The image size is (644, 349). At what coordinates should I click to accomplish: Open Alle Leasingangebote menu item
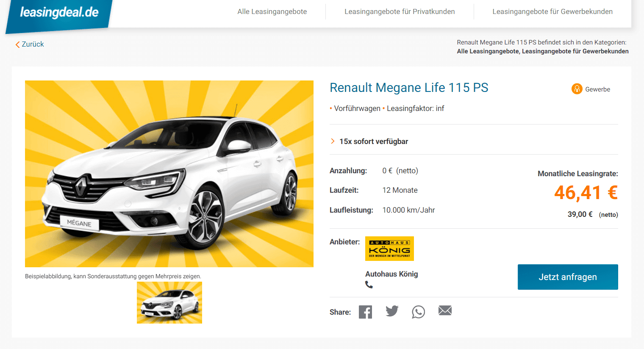click(x=272, y=12)
